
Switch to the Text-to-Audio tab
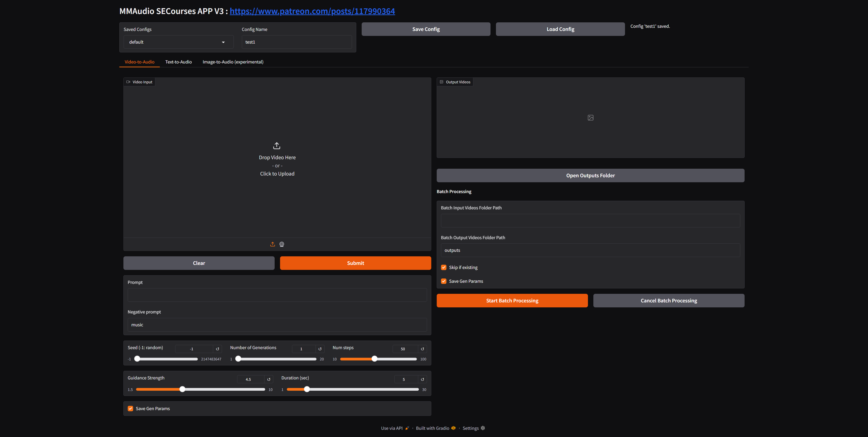pyautogui.click(x=178, y=62)
